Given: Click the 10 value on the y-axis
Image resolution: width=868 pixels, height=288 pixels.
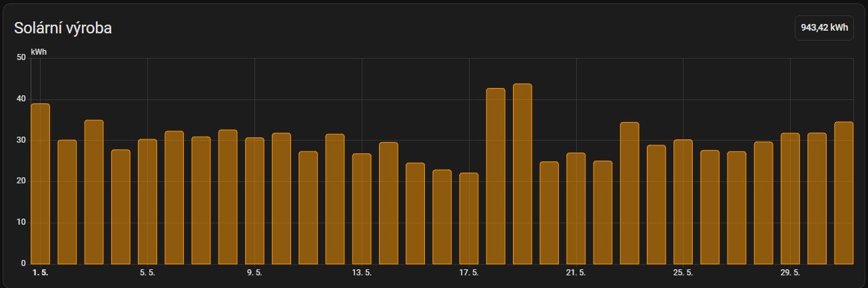Looking at the screenshot, I should coord(21,223).
